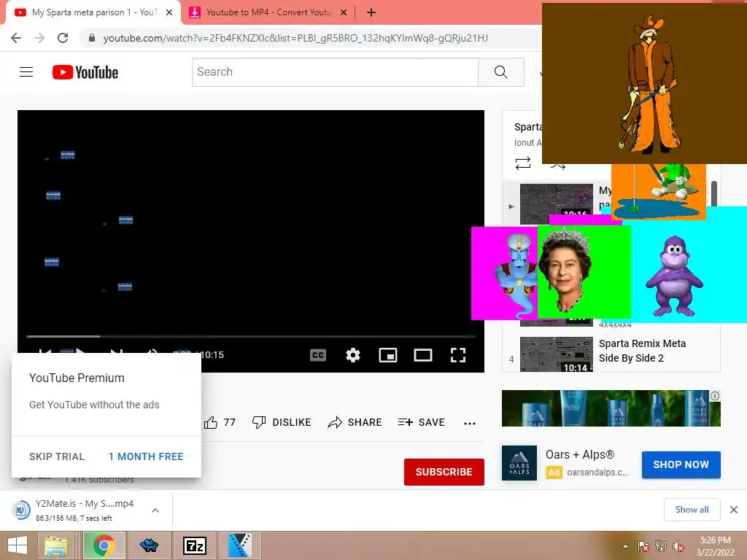
Task: Toggle closed captions on the video
Action: pos(318,355)
